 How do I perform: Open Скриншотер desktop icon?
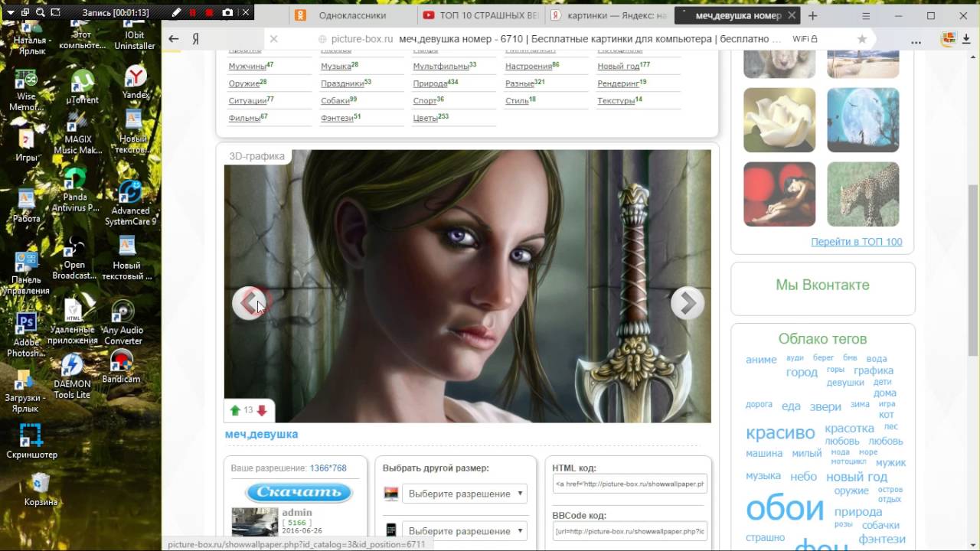pos(31,441)
